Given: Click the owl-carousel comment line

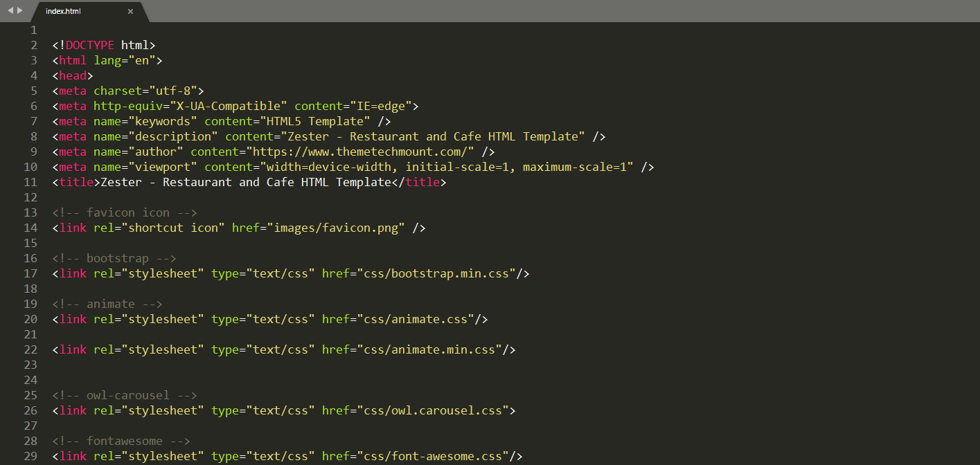Looking at the screenshot, I should [x=125, y=395].
